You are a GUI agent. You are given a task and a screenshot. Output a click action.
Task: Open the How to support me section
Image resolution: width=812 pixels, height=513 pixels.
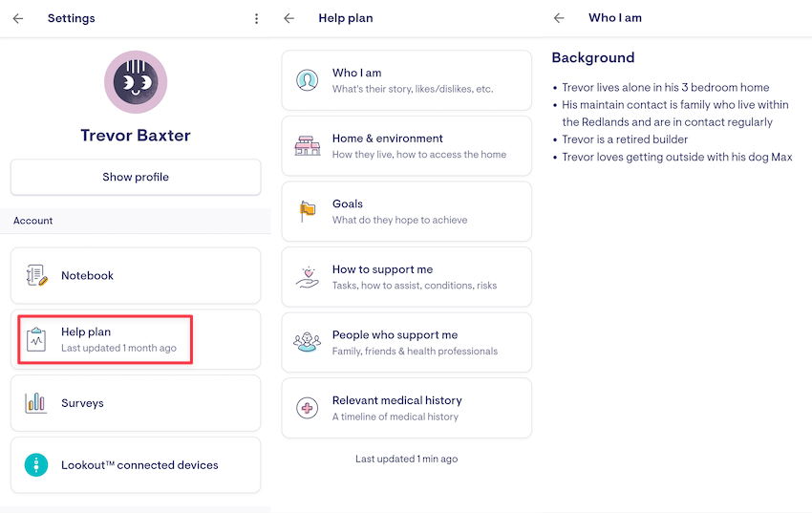[x=406, y=277]
